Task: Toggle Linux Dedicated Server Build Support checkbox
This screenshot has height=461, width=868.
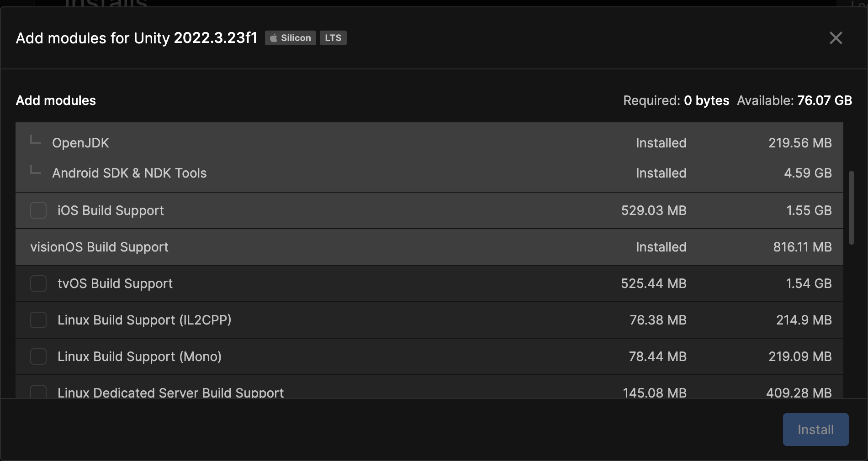Action: (38, 392)
